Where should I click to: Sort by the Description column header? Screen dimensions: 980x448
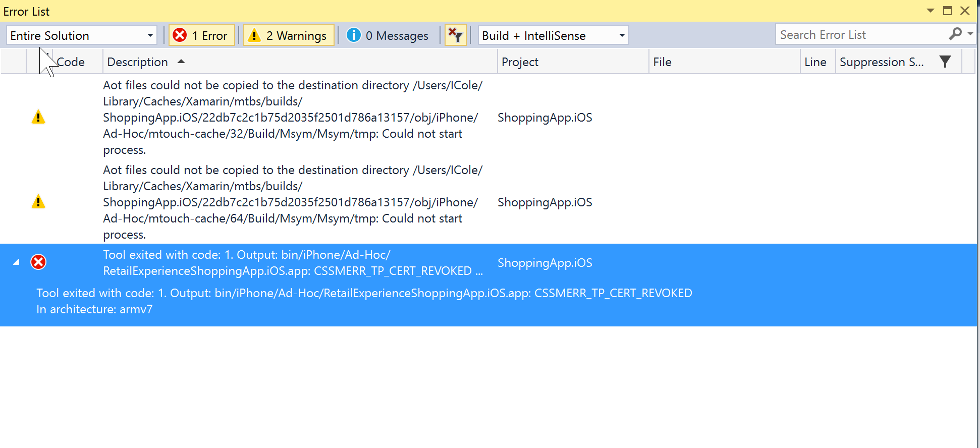coord(300,62)
